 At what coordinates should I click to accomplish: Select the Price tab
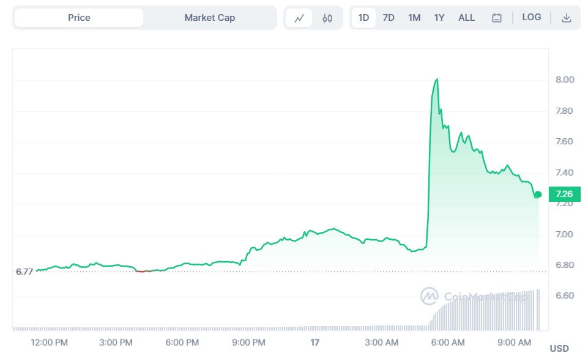(x=79, y=18)
